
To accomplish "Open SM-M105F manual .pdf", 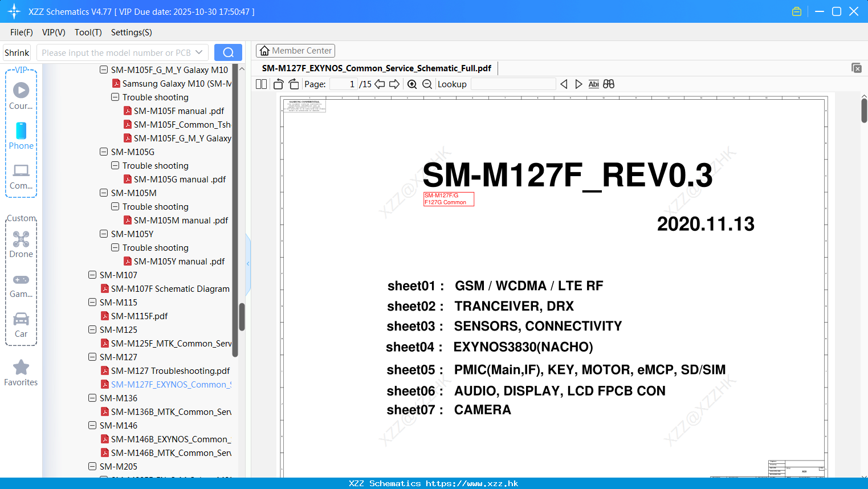I will pos(179,111).
